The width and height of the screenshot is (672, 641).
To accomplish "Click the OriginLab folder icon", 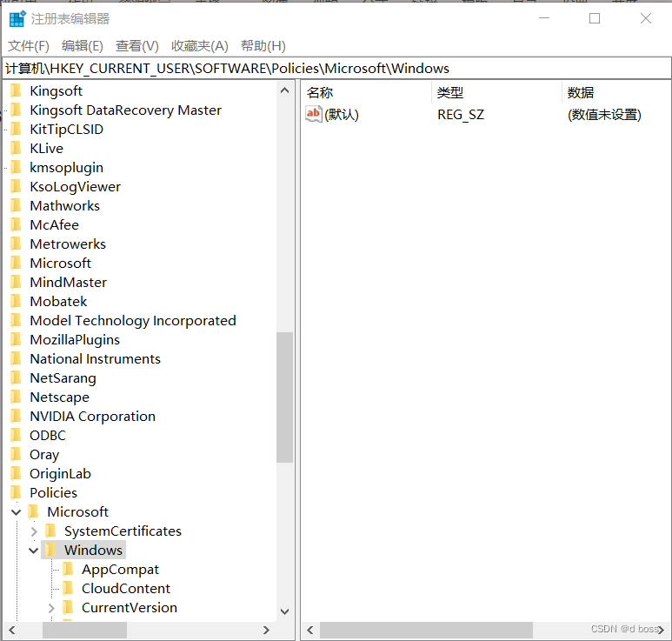I will coord(16,473).
